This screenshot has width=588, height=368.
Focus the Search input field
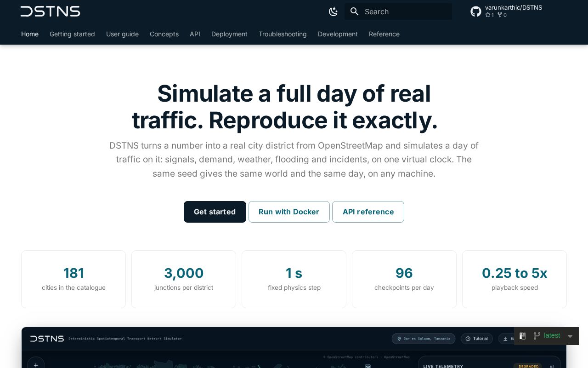[398, 11]
